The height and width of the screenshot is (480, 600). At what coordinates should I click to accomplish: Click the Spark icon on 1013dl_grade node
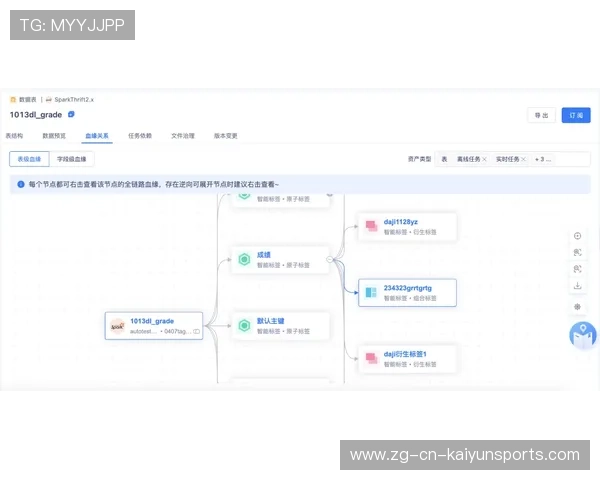pyautogui.click(x=117, y=326)
